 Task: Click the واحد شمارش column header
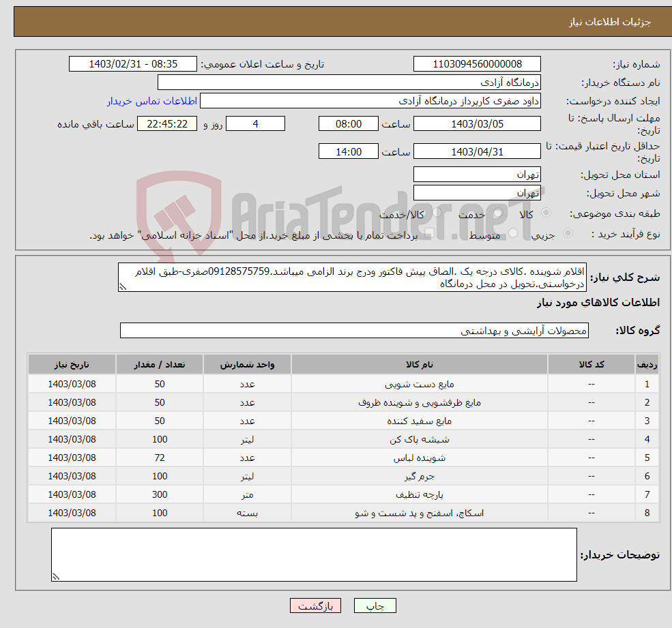247,365
